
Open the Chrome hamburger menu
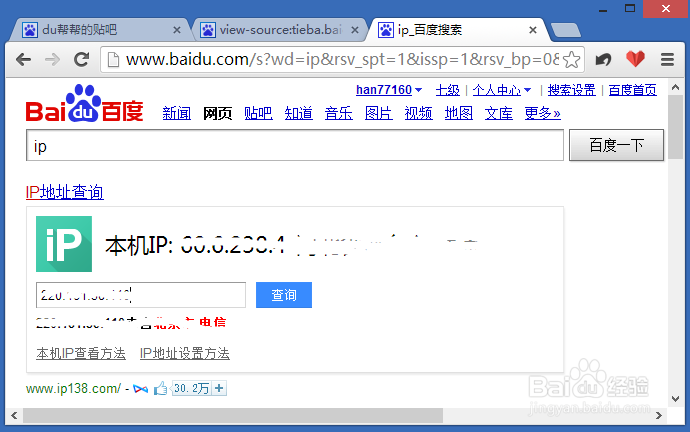coord(667,59)
